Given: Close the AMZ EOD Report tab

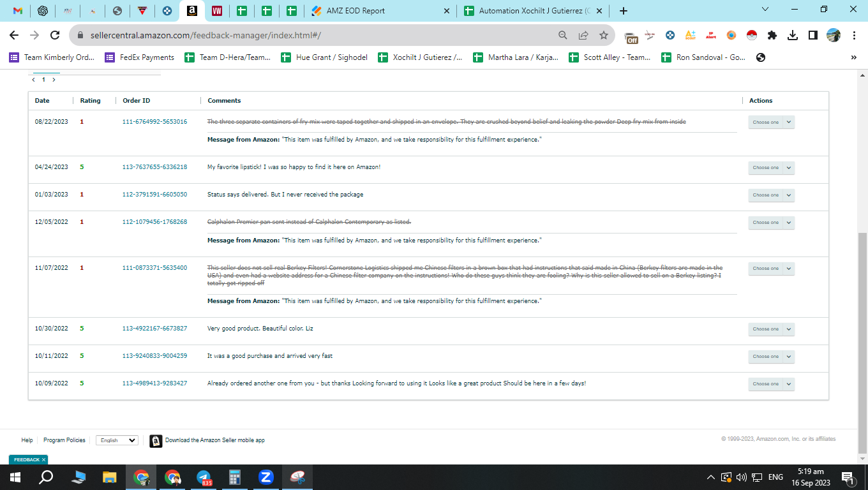Looking at the screenshot, I should pos(446,11).
